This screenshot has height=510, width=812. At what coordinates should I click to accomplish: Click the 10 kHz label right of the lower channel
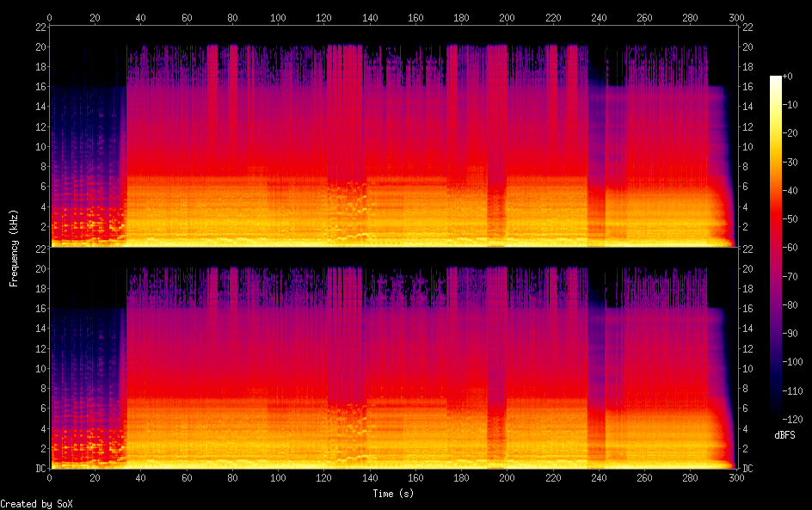coord(747,369)
